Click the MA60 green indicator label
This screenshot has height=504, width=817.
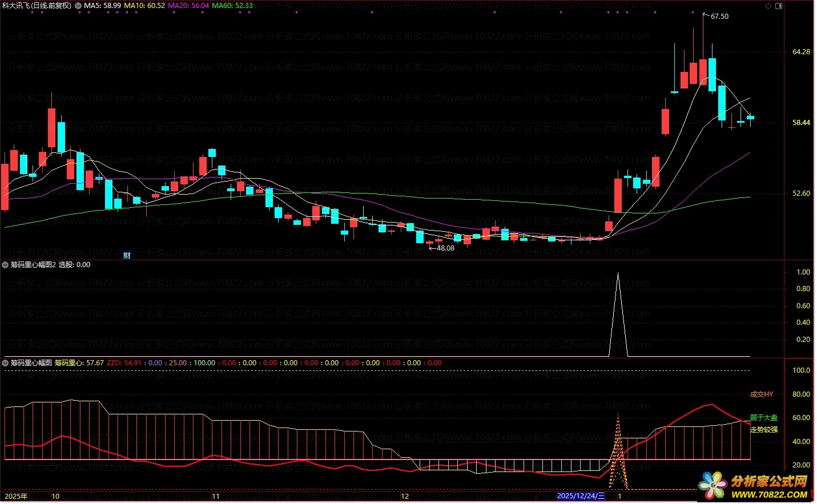tap(232, 6)
